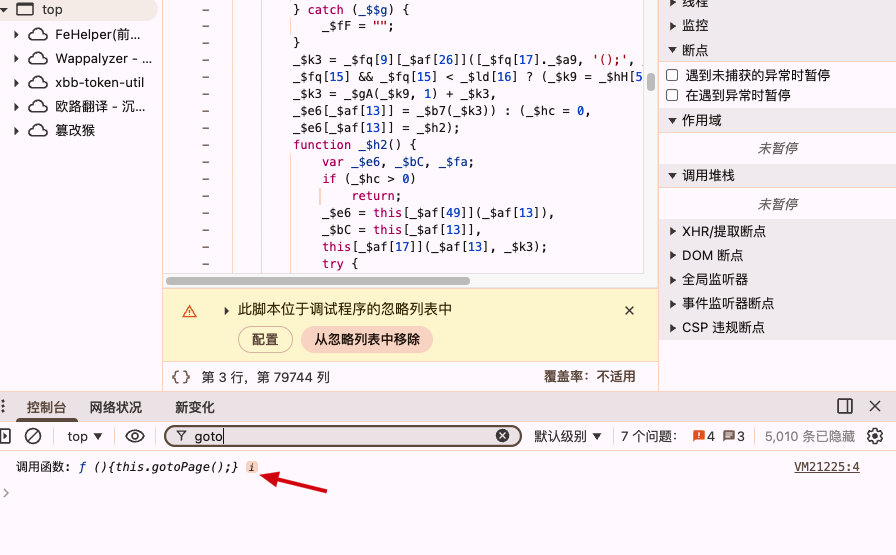The height and width of the screenshot is (555, 896).
Task: Expand XHR/提取断点 section
Action: click(673, 231)
